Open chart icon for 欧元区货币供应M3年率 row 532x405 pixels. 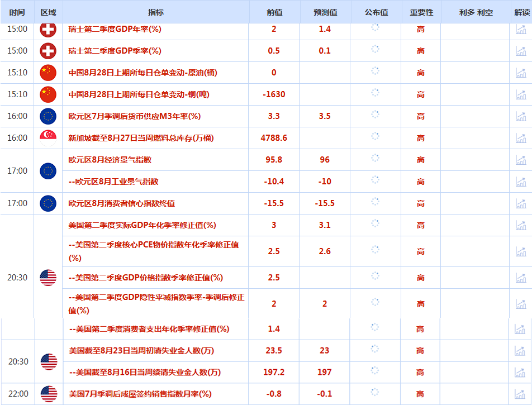[521, 116]
